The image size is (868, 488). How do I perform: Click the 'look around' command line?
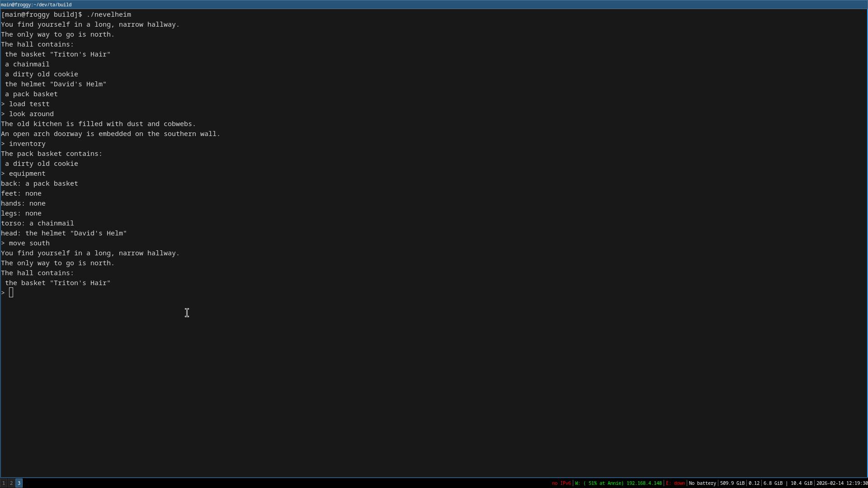click(x=31, y=114)
